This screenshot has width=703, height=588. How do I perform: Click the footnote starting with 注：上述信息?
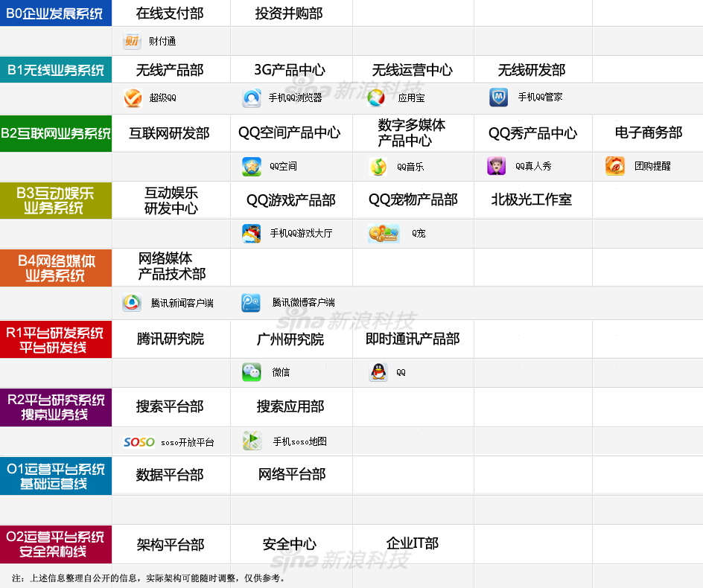(x=148, y=578)
